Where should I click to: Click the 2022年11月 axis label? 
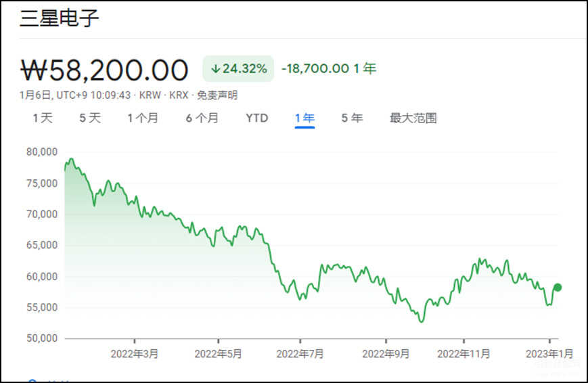pos(464,354)
